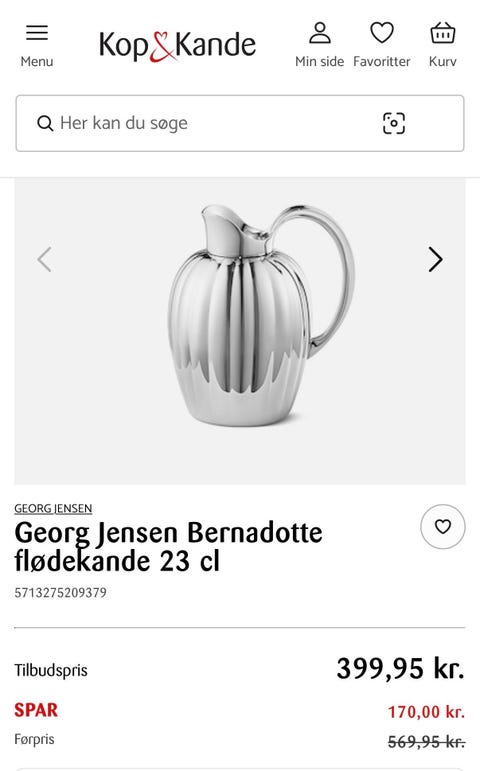Click the visual camera search icon

point(394,123)
